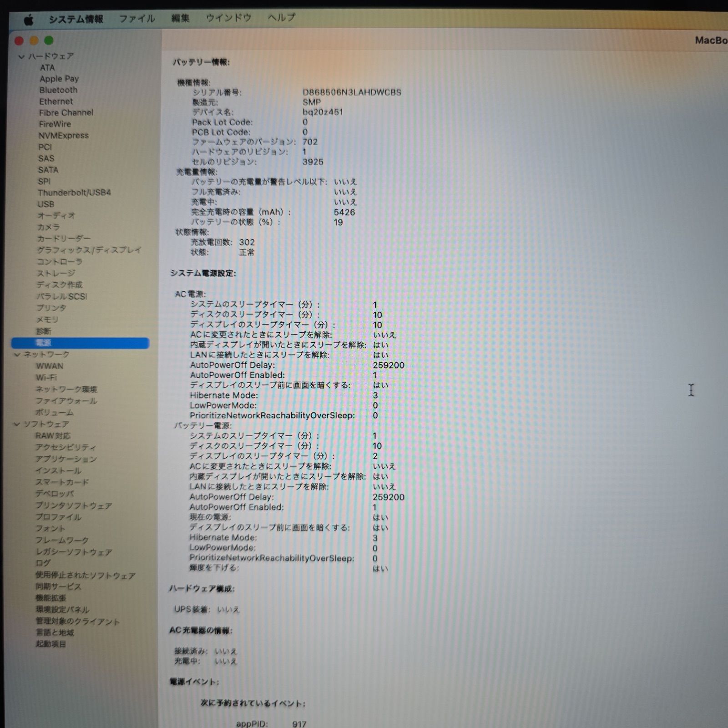
Task: Click the yellow minimize window button
Action: (x=34, y=41)
